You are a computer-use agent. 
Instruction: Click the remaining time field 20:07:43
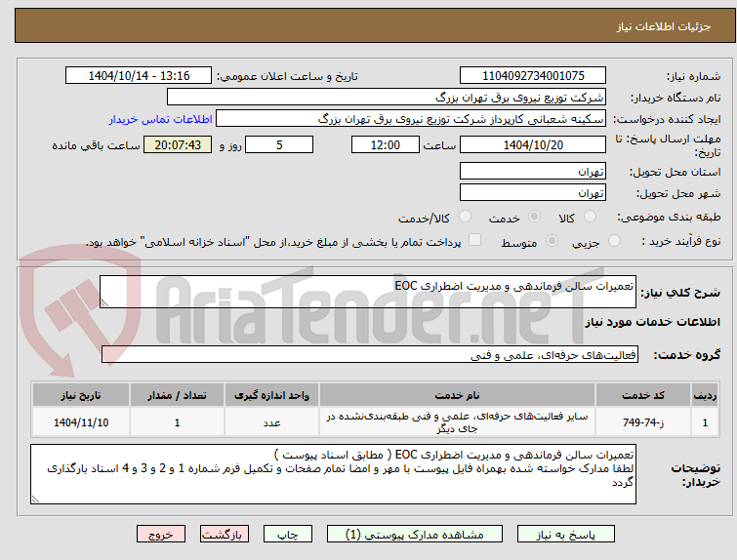[x=178, y=144]
